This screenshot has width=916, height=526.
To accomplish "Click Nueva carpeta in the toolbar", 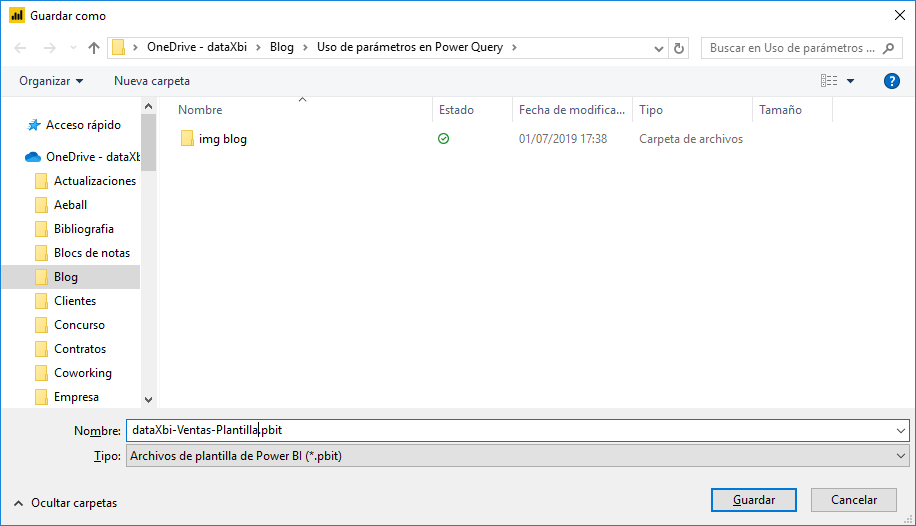I will [152, 81].
